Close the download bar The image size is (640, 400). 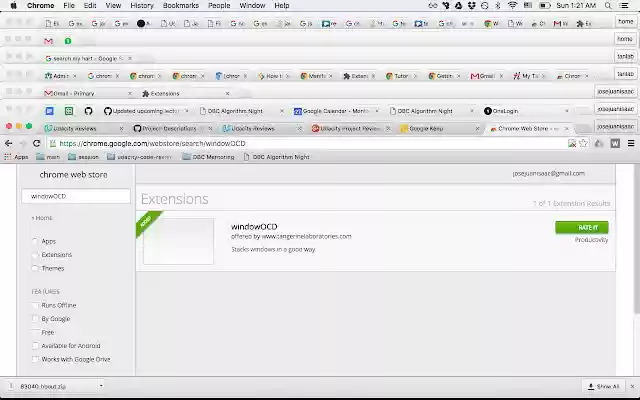point(632,386)
